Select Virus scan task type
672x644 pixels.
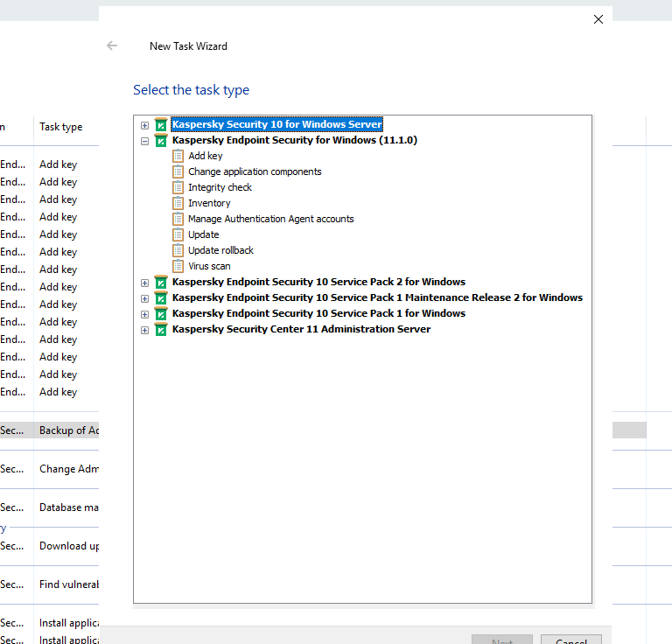[x=209, y=266]
